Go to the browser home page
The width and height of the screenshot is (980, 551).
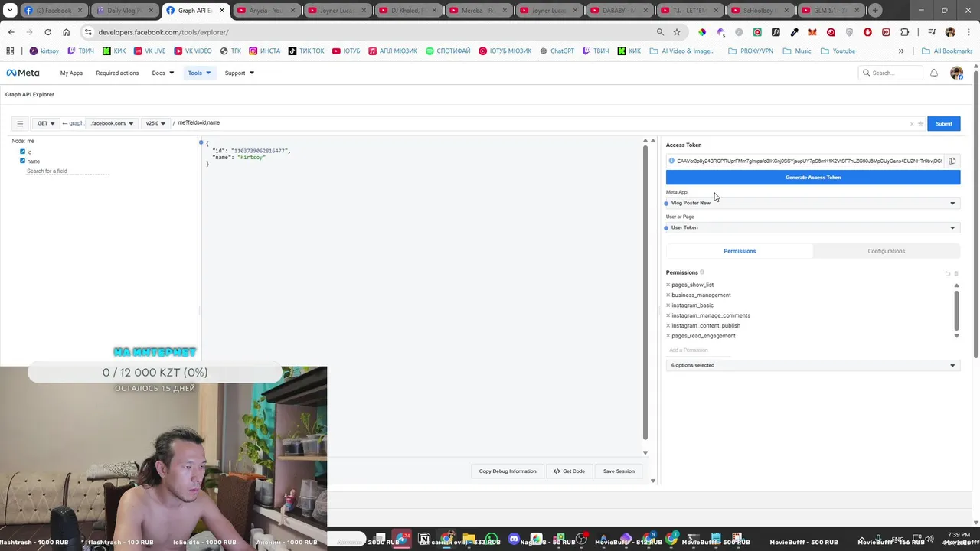(66, 32)
